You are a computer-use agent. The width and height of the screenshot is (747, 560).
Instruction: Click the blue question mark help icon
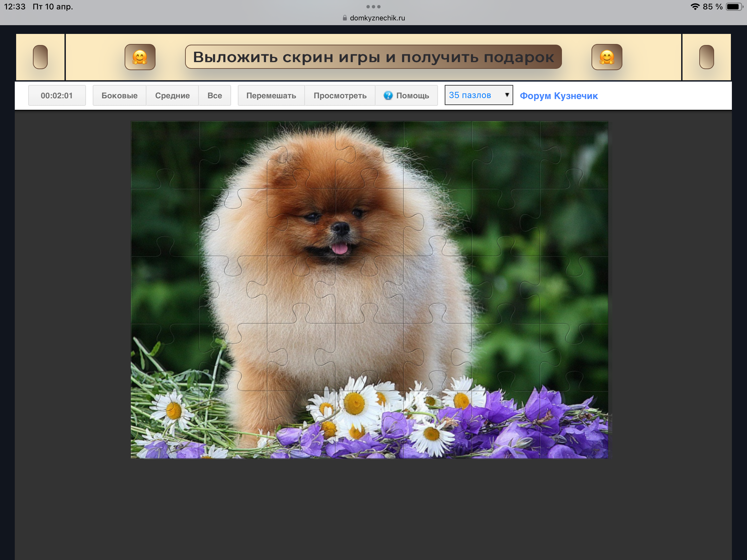point(388,96)
